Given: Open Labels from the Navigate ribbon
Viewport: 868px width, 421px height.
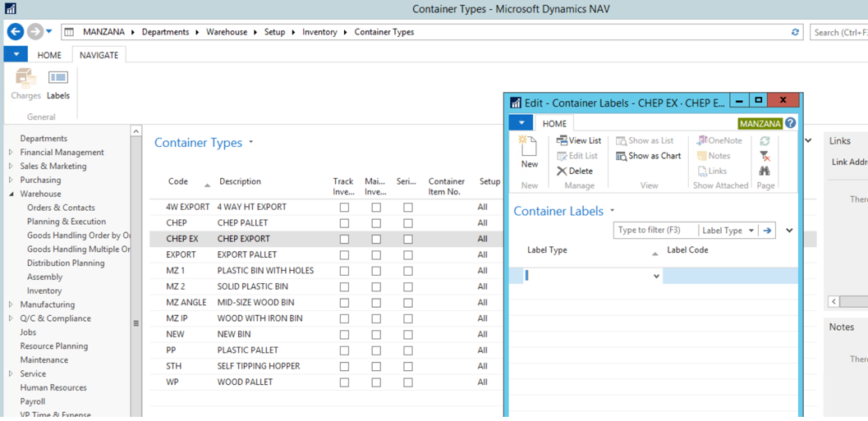Looking at the screenshot, I should (x=58, y=85).
